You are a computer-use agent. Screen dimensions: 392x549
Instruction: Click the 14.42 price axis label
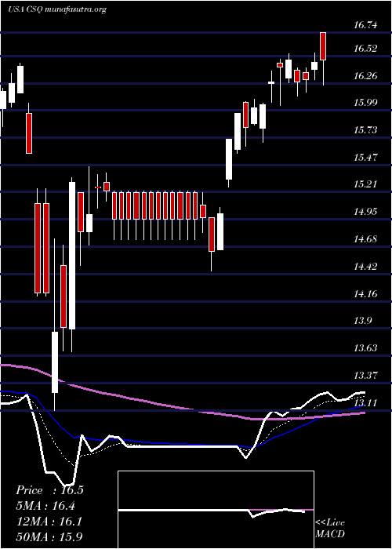point(366,267)
